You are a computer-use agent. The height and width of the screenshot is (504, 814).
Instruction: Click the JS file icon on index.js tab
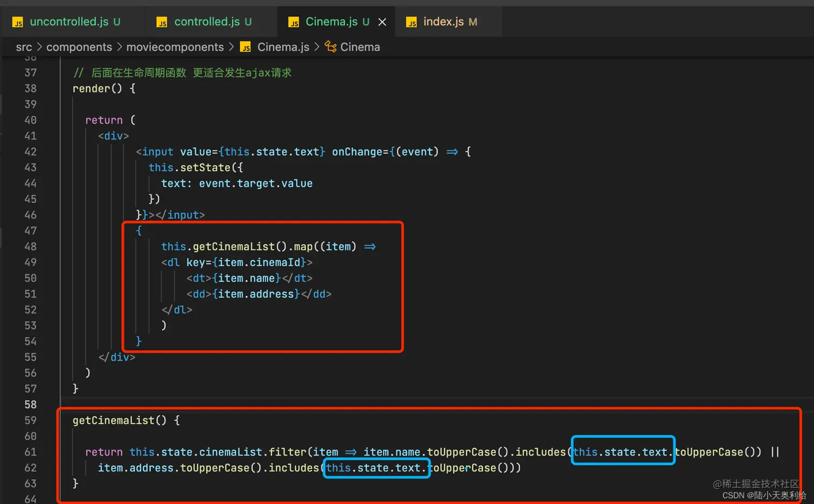coord(411,22)
